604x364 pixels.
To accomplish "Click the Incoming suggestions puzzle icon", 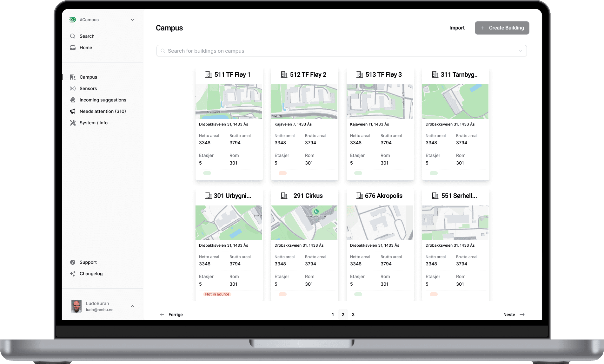I will [73, 100].
